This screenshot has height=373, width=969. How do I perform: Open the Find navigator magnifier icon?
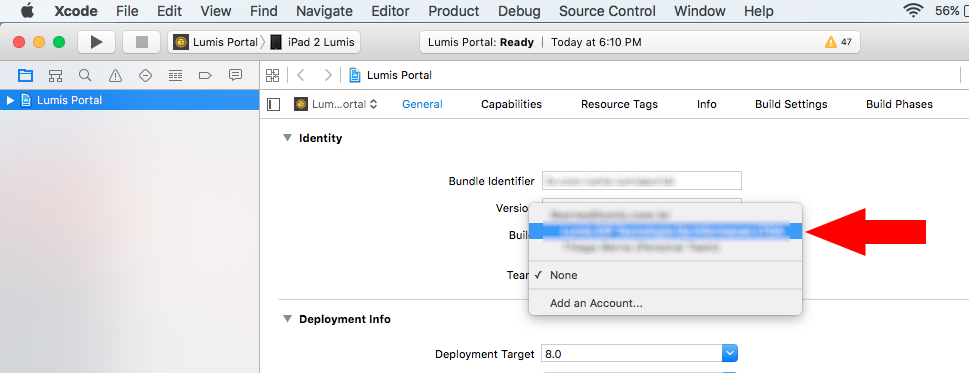click(85, 75)
